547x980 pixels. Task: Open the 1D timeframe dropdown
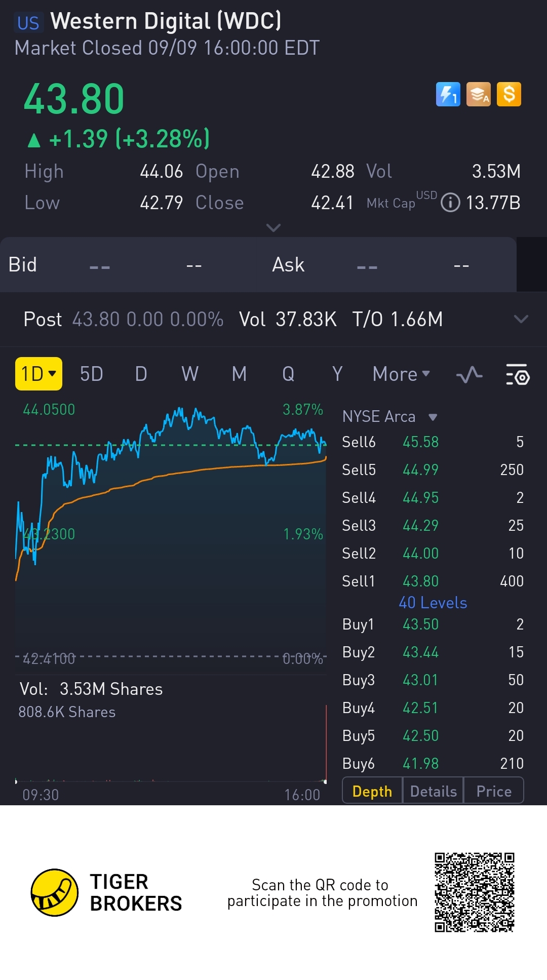(x=38, y=374)
